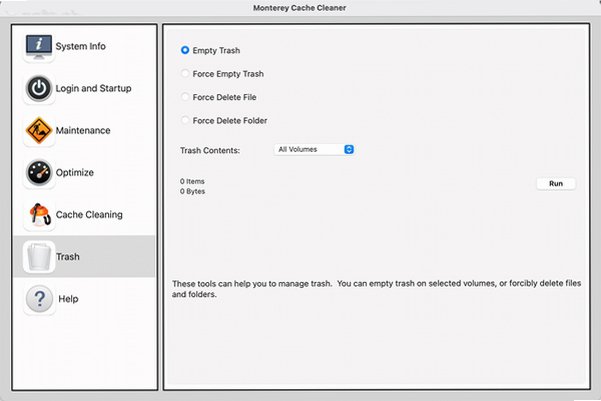Open the All Volumes dropdown
Viewport: 601px width, 401px height.
coord(314,149)
